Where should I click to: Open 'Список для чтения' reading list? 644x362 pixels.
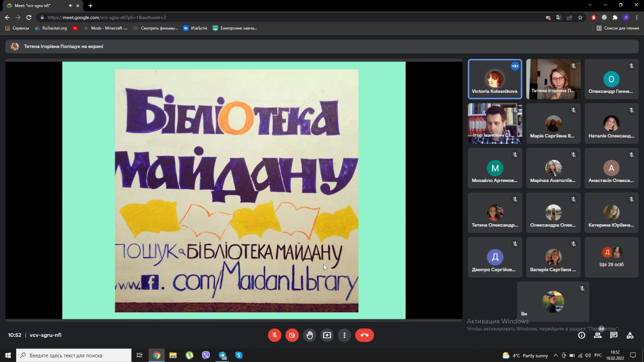click(617, 28)
